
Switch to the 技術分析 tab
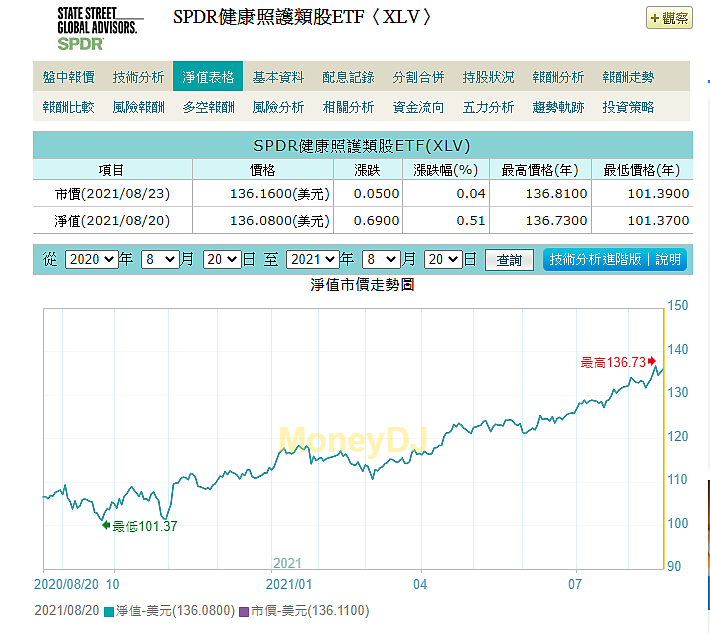pyautogui.click(x=138, y=77)
